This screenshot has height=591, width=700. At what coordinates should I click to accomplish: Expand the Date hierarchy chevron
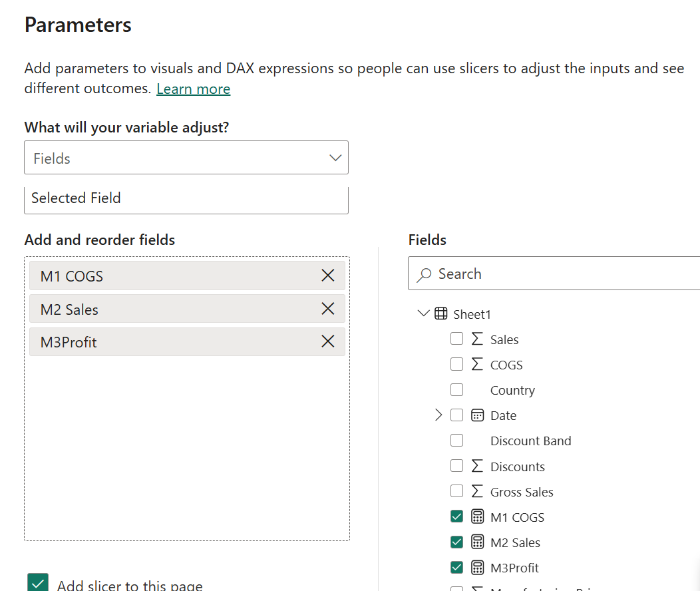[x=438, y=415]
